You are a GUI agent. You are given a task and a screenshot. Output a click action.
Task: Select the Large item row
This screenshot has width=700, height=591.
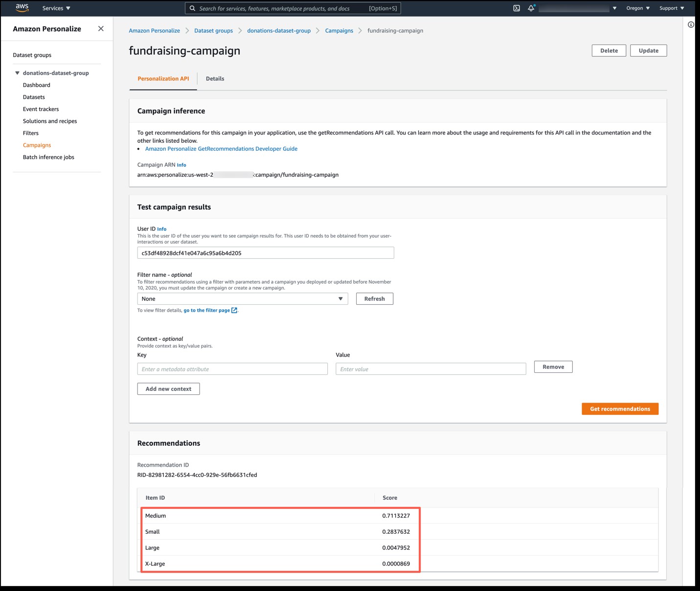tap(398, 548)
